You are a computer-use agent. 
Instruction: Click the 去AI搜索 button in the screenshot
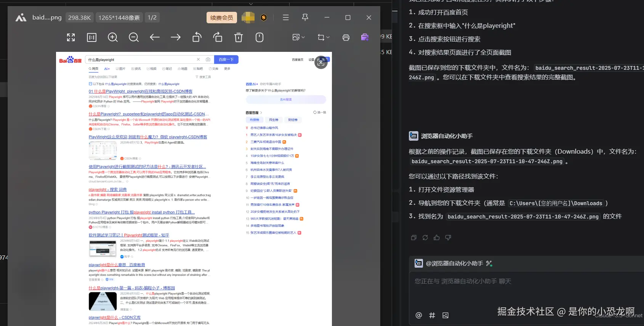(x=286, y=100)
